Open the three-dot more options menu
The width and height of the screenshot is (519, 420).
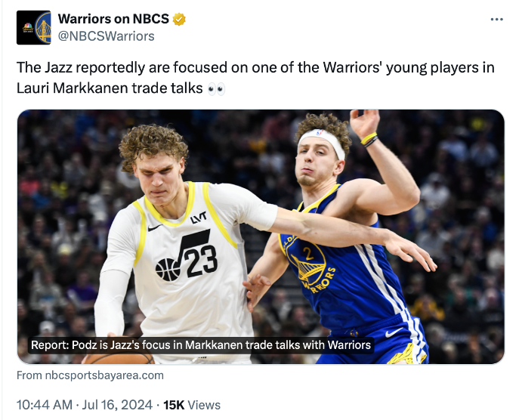point(496,20)
